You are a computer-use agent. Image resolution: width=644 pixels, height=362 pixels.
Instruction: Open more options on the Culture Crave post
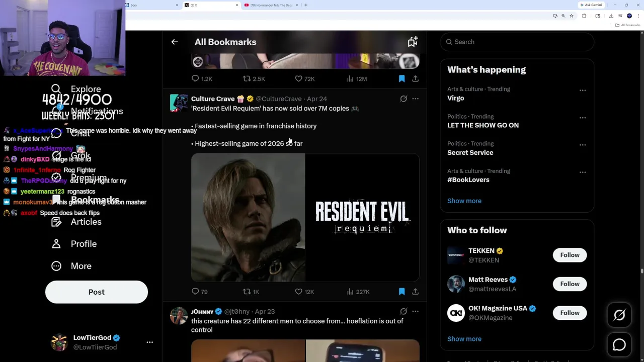click(415, 99)
